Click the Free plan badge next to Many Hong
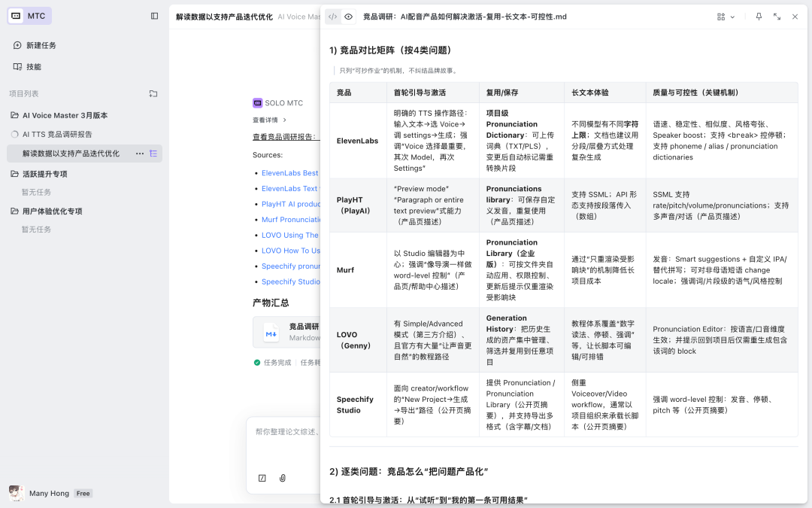Image resolution: width=812 pixels, height=508 pixels. click(83, 493)
